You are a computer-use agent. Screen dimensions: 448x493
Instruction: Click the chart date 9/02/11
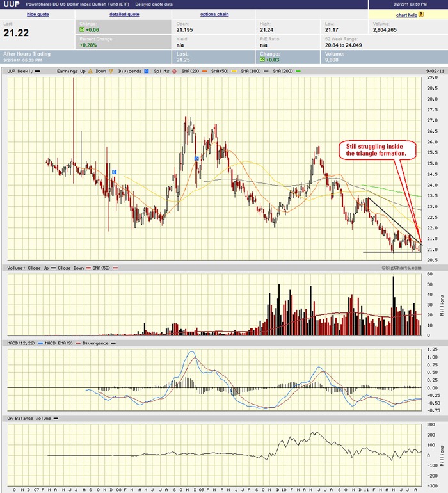click(435, 71)
